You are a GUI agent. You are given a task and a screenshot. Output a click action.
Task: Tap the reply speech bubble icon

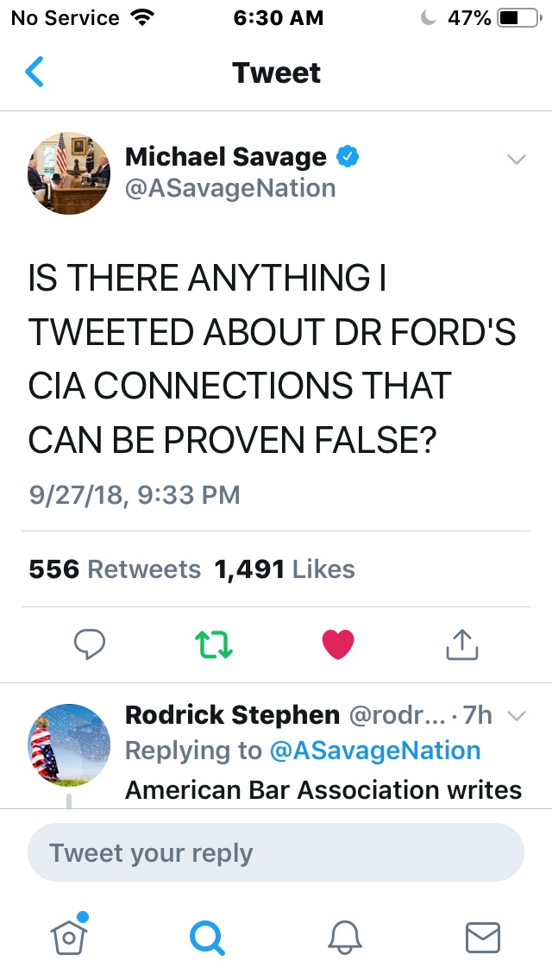pyautogui.click(x=89, y=644)
